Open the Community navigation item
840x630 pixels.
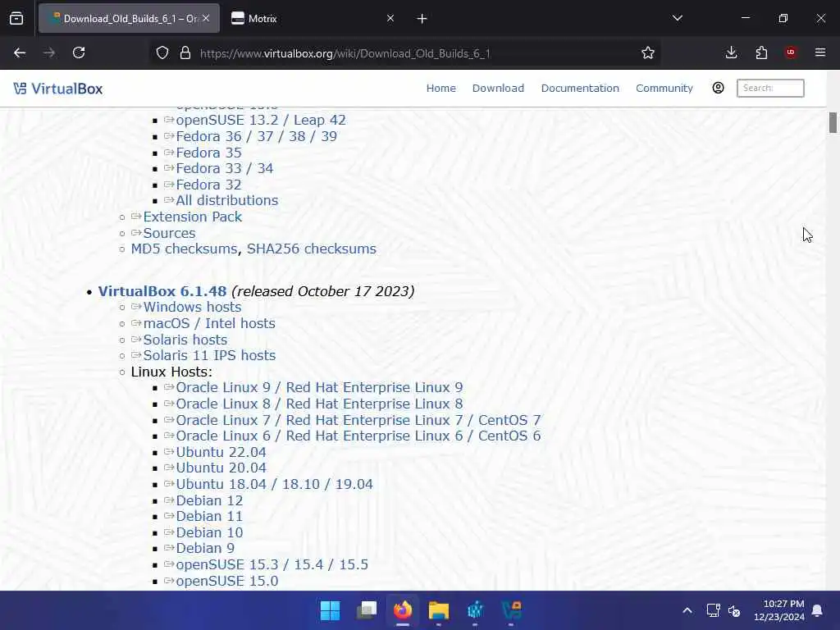(x=664, y=89)
